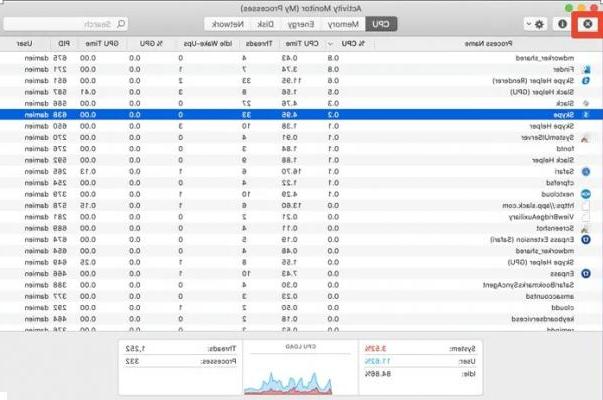603x400 pixels.
Task: Click the System percentage value 3.52%
Action: point(375,349)
